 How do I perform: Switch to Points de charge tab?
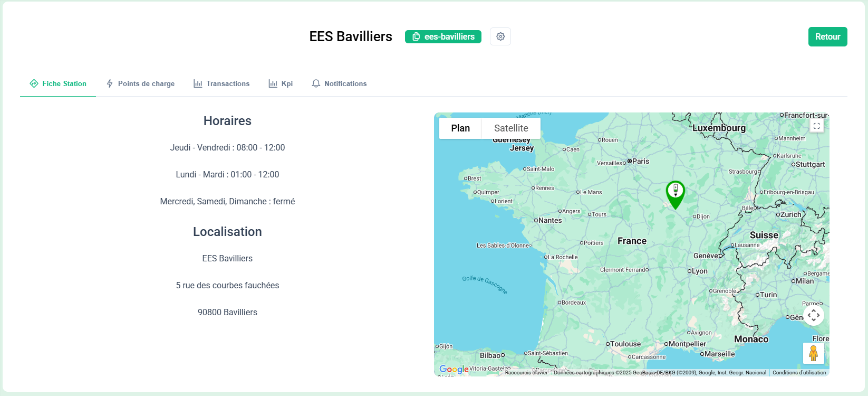(x=140, y=83)
